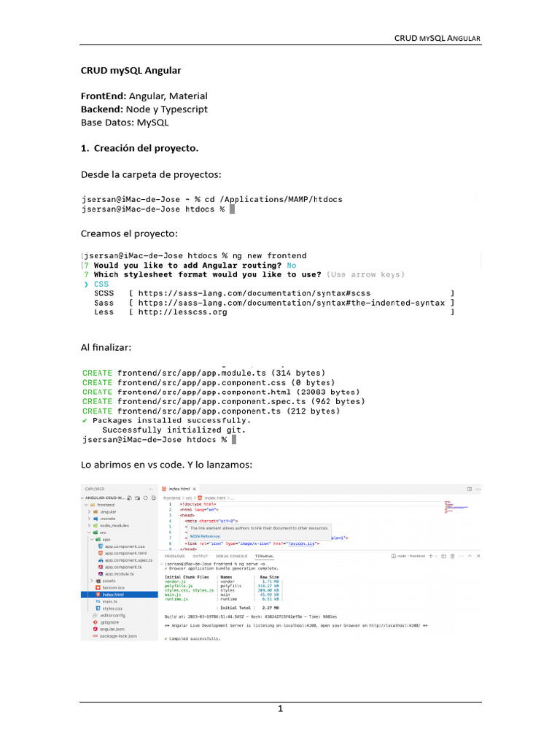Open Explorer panel more actions ellipsis
The width and height of the screenshot is (560, 747).
click(x=150, y=489)
